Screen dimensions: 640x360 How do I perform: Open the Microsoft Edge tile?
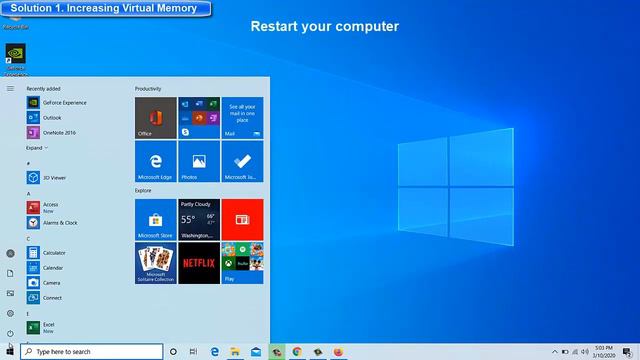pos(156,161)
